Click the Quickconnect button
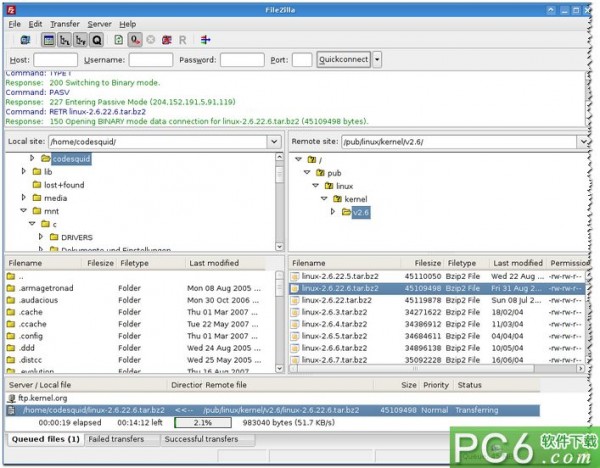 click(344, 60)
